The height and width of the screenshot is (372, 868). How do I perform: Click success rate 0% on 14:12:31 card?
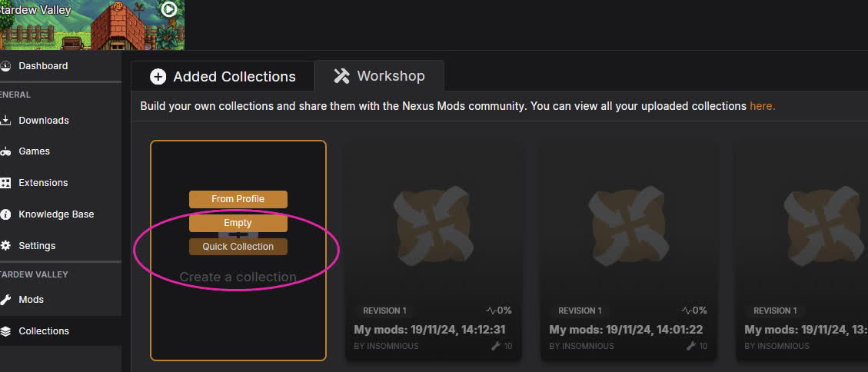pos(499,311)
